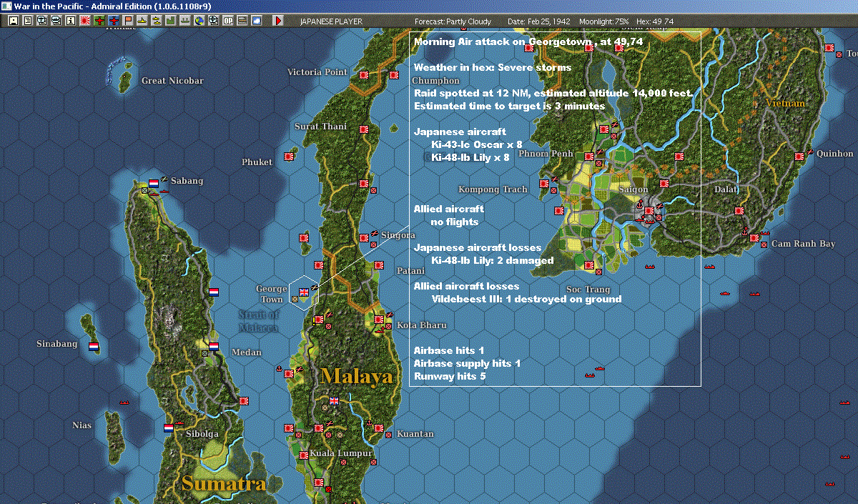
Task: Select Japanese flag base at Surat Thani
Action: click(363, 129)
